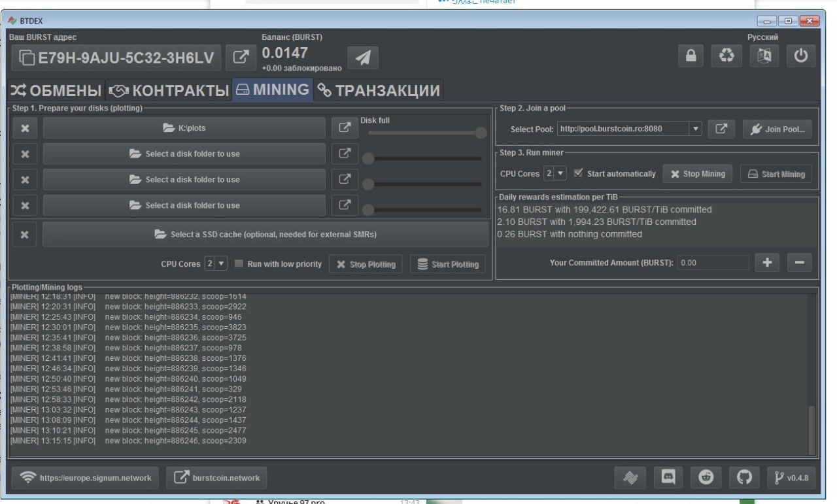Toggle Start automatically checkbox
Viewport: 837px width, 504px height.
(577, 173)
